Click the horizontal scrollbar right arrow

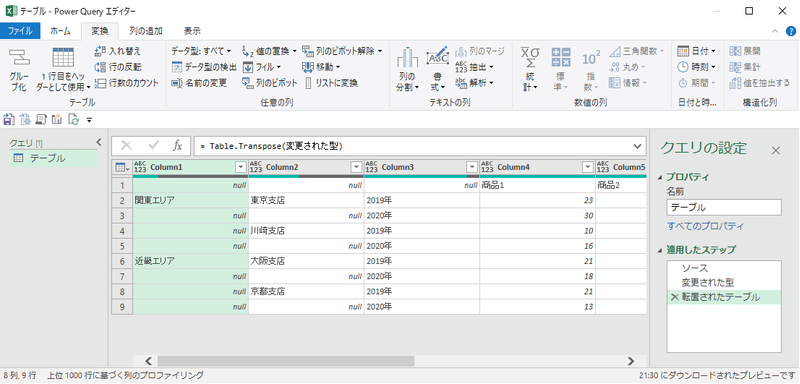click(631, 361)
